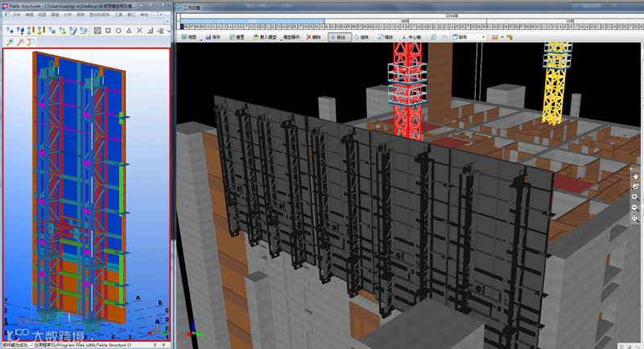Click the 保存 (save) button
This screenshot has width=644, height=349.
(x=213, y=37)
